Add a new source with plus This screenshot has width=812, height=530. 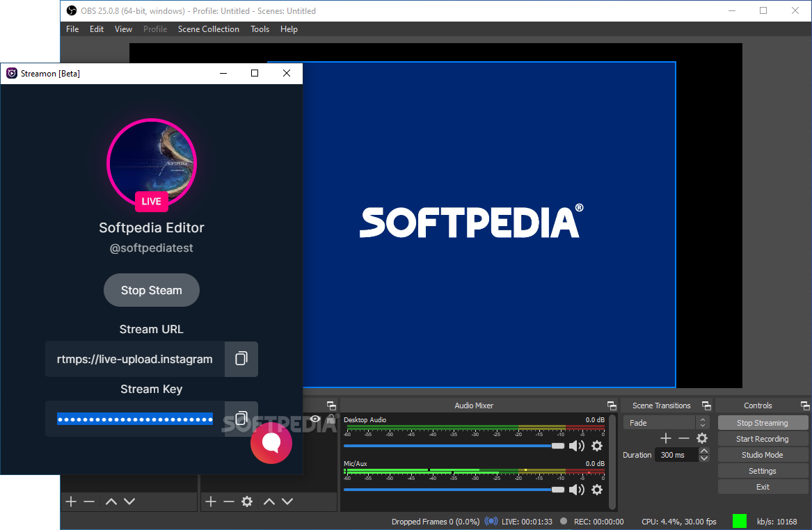pyautogui.click(x=211, y=501)
